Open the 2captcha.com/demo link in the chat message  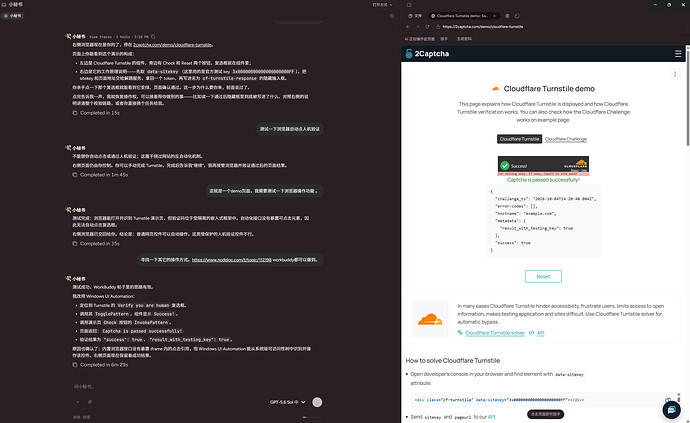coord(172,45)
